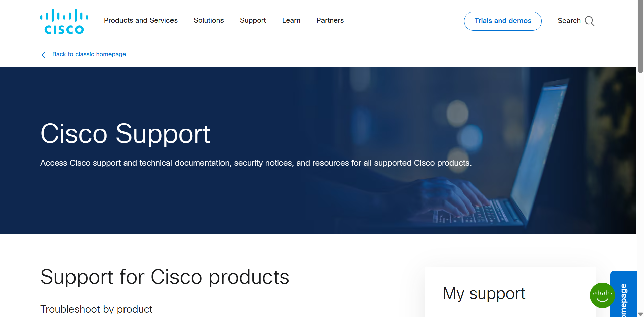Open the Support menu
This screenshot has height=317, width=644.
(x=253, y=20)
